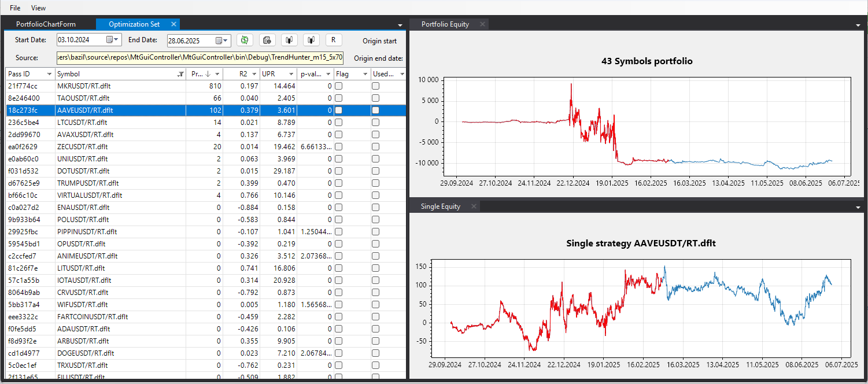This screenshot has height=384, width=868.
Task: Check Used box for TAOUSDT/RT.dflt row
Action: tap(375, 98)
